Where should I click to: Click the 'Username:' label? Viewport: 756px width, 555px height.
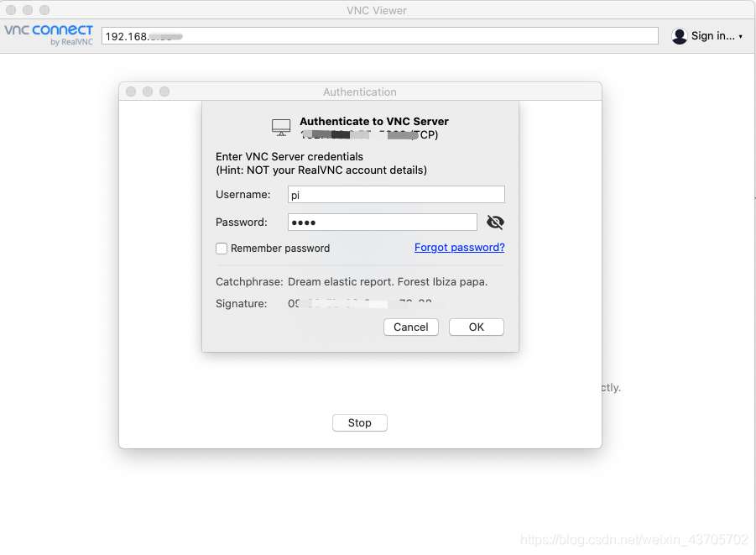click(243, 195)
